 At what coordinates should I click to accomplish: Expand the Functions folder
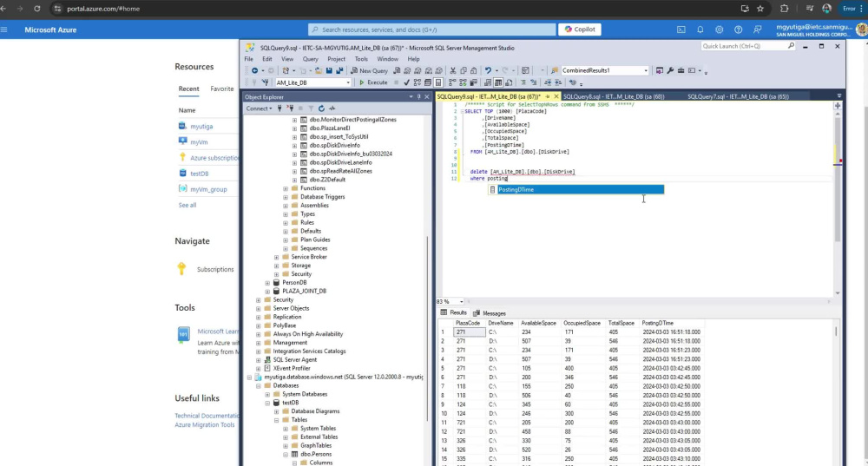click(x=286, y=188)
